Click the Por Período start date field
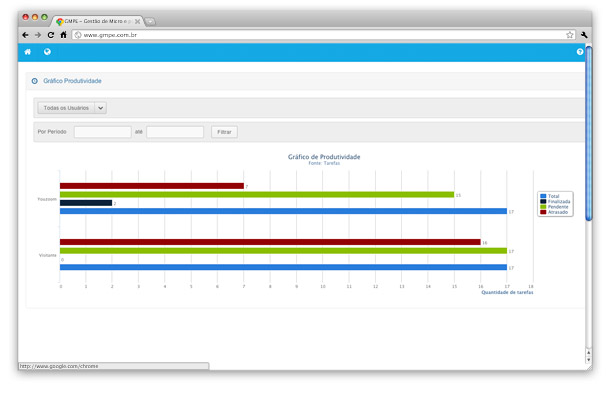Screen dimensions: 610x395 tap(103, 132)
